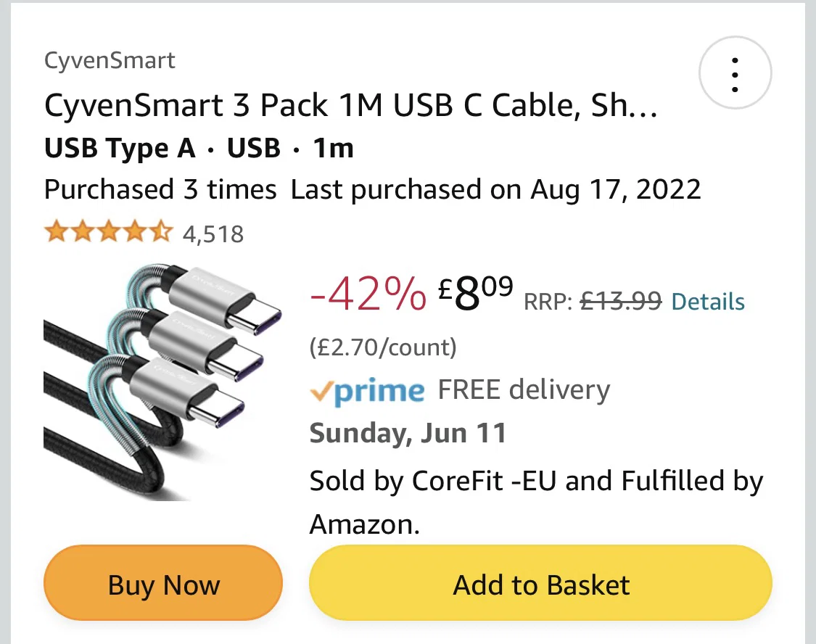The width and height of the screenshot is (816, 644).
Task: Click the crossed-out £13.99 RRP
Action: [621, 301]
